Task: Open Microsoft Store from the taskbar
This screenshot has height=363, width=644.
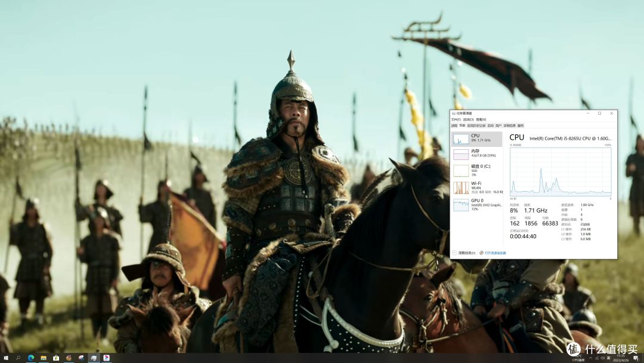Action: 56,358
